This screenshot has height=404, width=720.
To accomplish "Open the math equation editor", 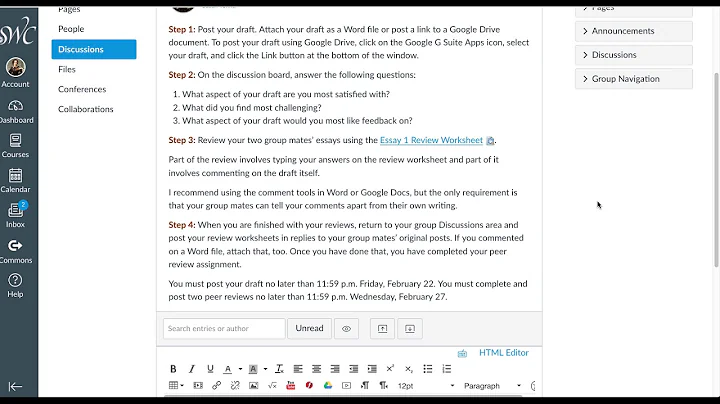I will click(272, 386).
